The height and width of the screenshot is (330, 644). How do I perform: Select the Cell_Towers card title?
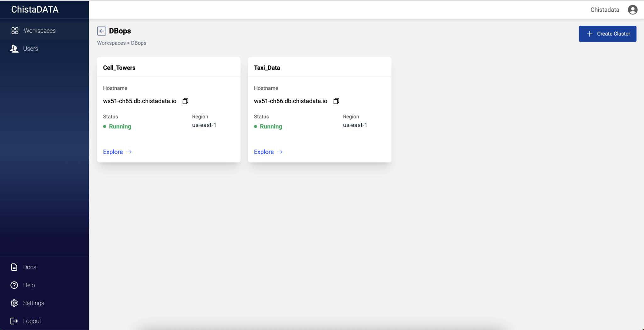tap(119, 67)
